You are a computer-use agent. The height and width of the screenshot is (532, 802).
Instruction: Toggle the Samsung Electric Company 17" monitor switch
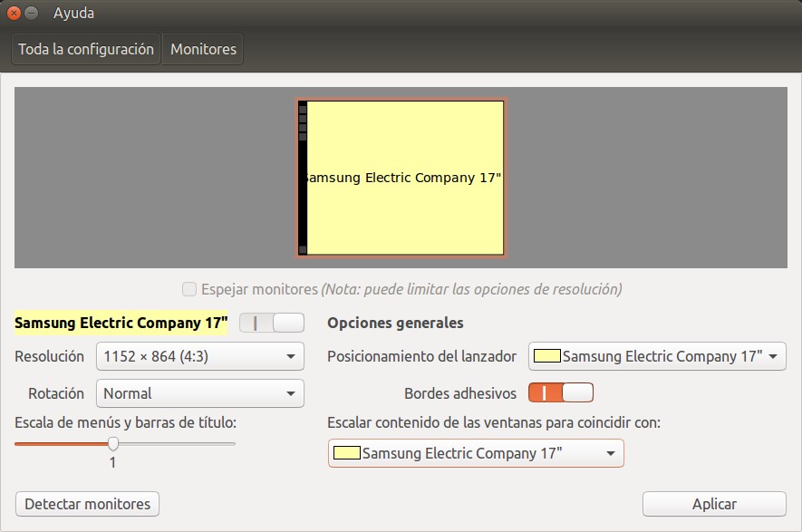[x=271, y=323]
